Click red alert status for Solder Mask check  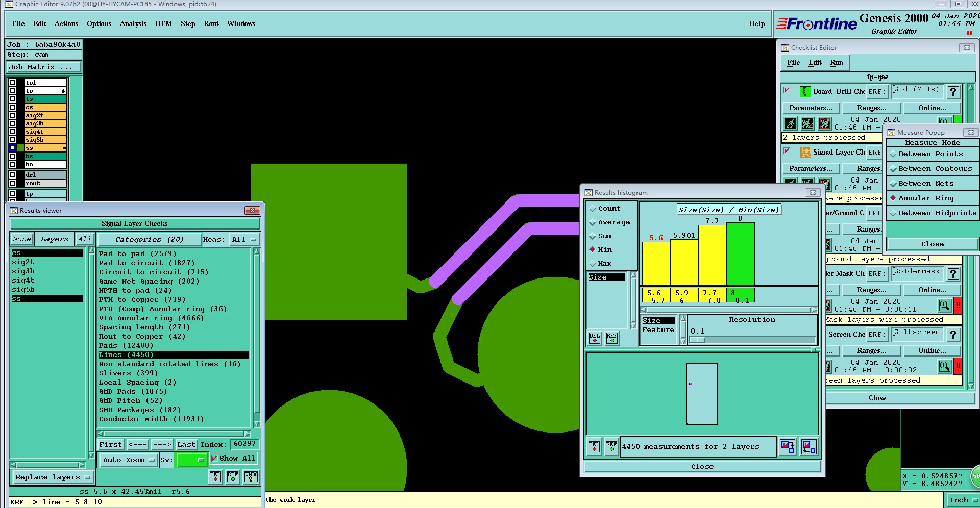958,306
